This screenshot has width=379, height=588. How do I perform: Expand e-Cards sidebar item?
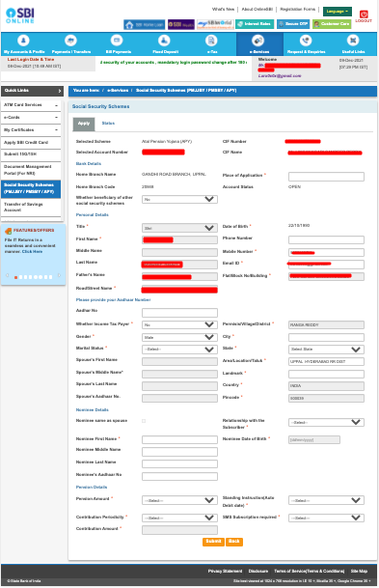click(x=31, y=118)
